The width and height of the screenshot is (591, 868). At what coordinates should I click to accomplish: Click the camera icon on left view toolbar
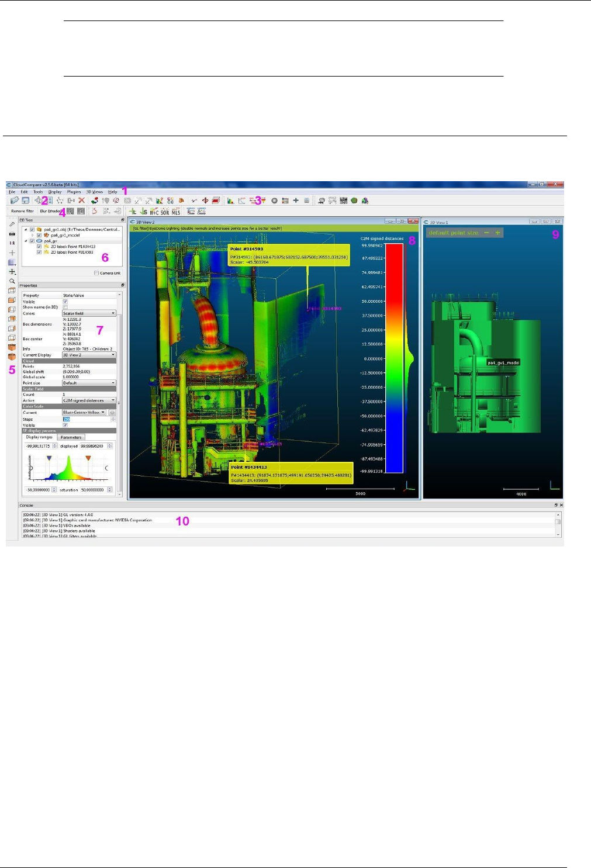[x=12, y=233]
